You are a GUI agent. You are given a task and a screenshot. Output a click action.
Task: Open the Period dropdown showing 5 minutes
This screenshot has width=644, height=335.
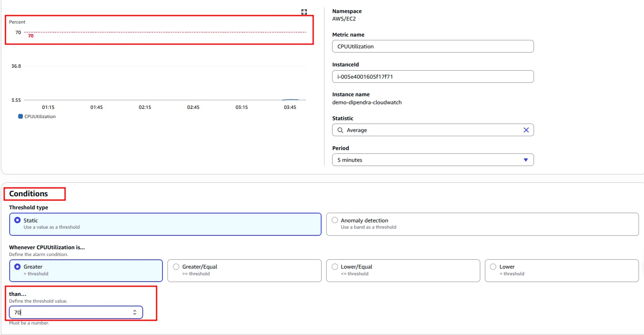point(433,160)
